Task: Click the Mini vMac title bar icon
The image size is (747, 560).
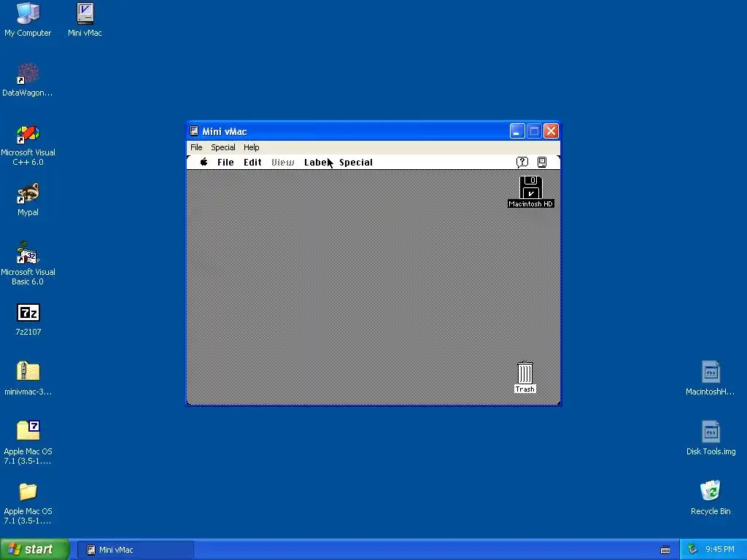Action: coord(194,131)
